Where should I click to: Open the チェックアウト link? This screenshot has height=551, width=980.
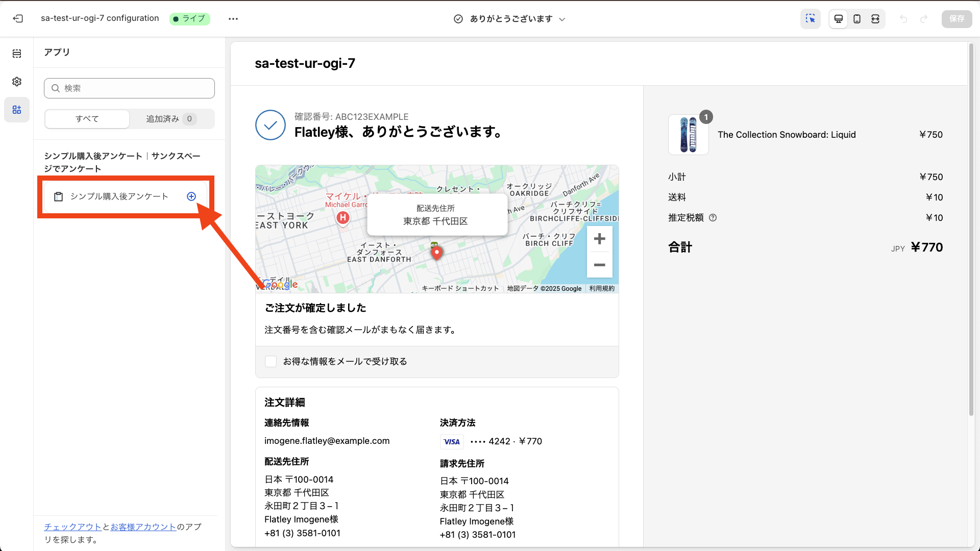[72, 527]
